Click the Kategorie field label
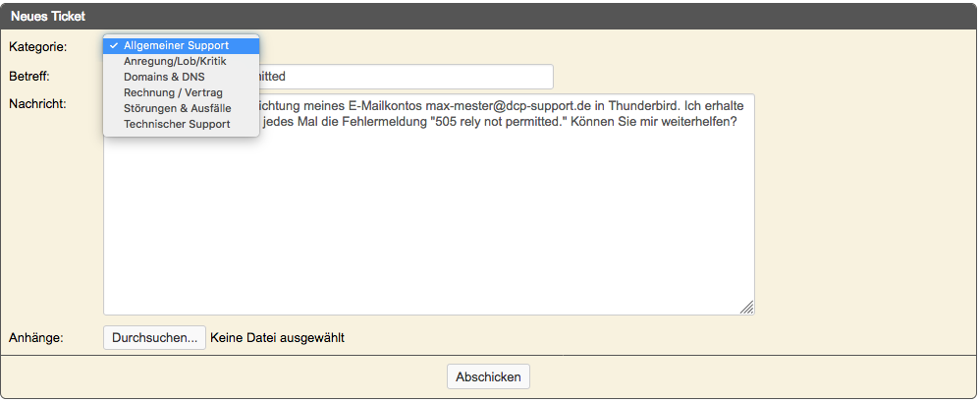Viewport: 980px width, 402px height. click(x=37, y=47)
